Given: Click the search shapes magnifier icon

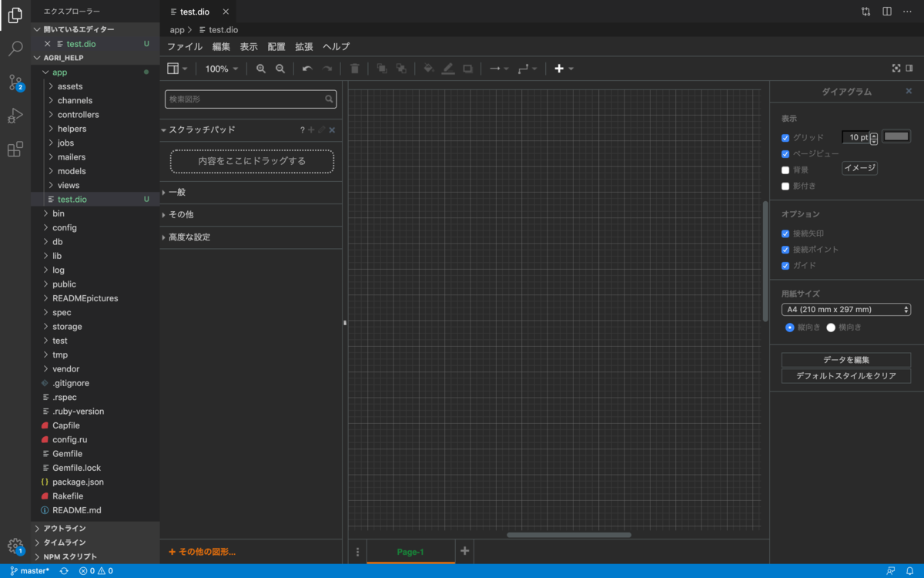Looking at the screenshot, I should [x=330, y=99].
